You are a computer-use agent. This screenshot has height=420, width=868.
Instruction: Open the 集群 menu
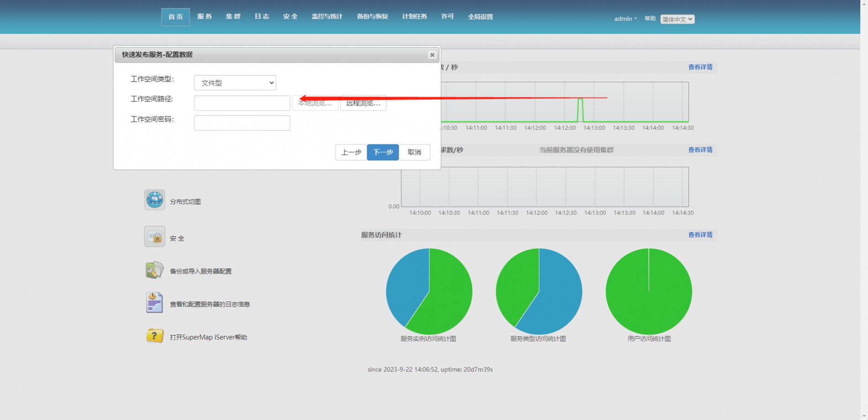pyautogui.click(x=233, y=16)
